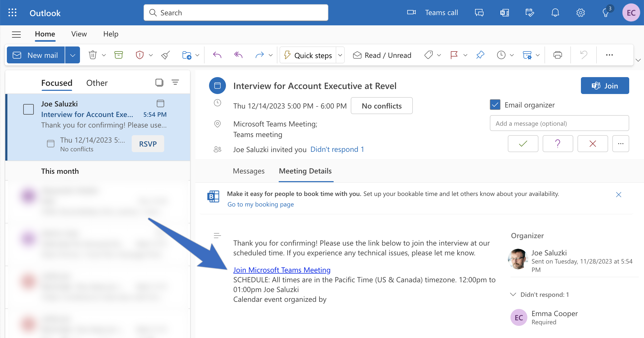Click the Snooze clock icon
Screen dimensions: 644x338
[x=501, y=55]
